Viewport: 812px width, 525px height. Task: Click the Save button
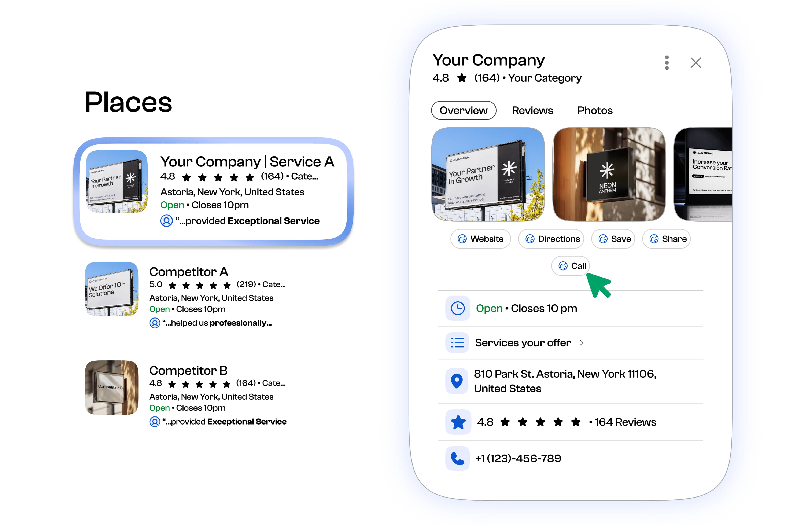[x=613, y=239]
